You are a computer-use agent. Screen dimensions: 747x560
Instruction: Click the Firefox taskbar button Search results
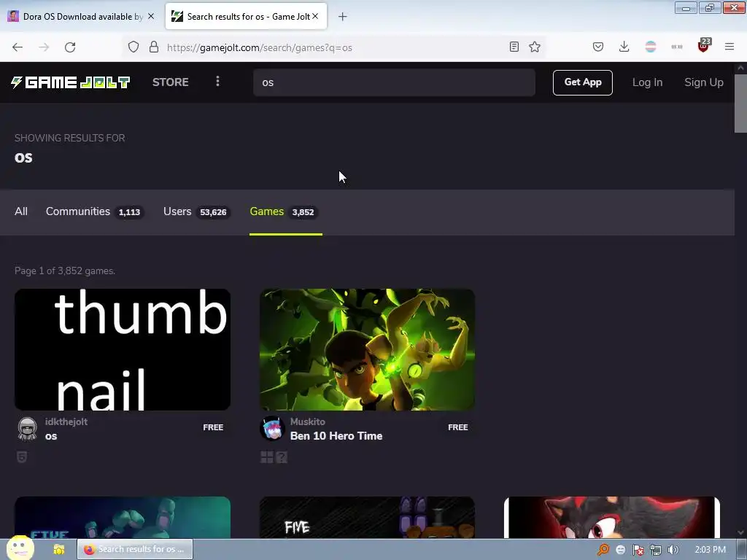tap(135, 549)
